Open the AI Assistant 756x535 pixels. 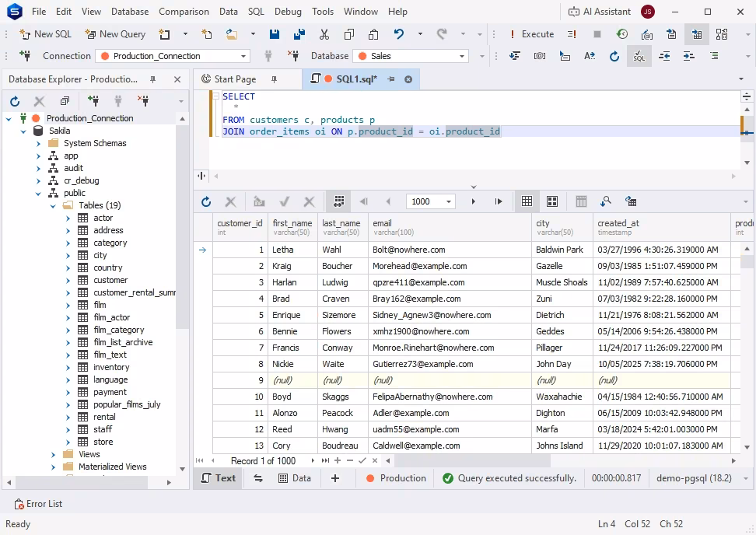pyautogui.click(x=600, y=12)
